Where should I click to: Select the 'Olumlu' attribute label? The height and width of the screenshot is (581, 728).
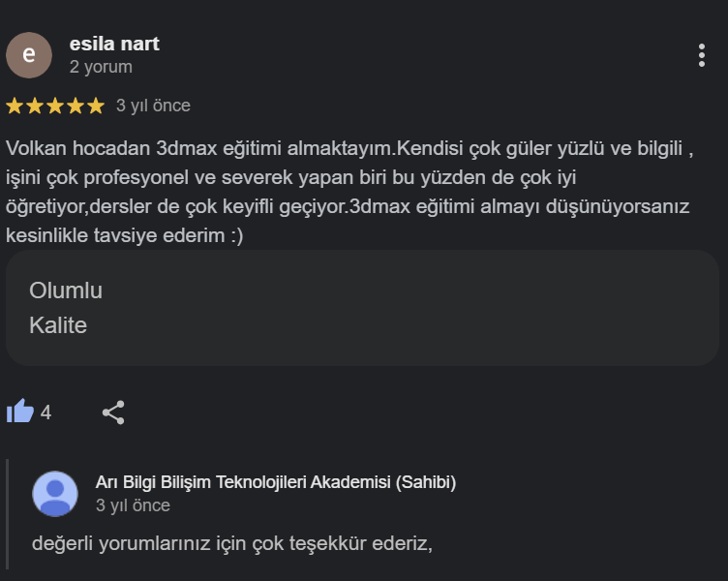coord(66,290)
